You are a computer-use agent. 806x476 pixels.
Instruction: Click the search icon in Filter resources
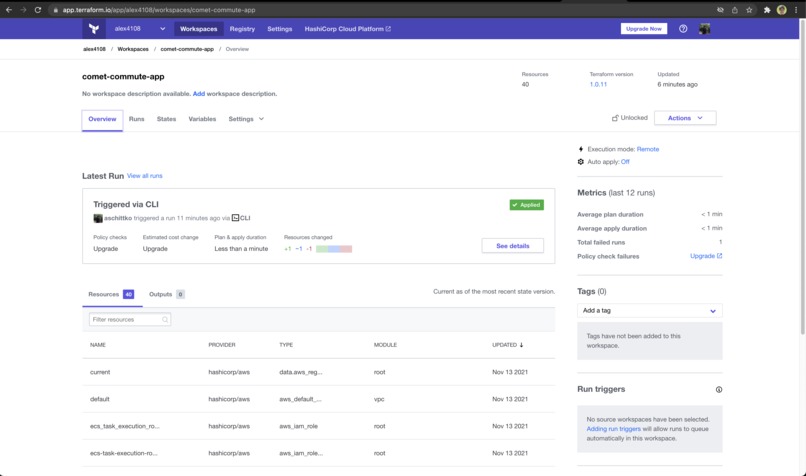[x=165, y=320]
